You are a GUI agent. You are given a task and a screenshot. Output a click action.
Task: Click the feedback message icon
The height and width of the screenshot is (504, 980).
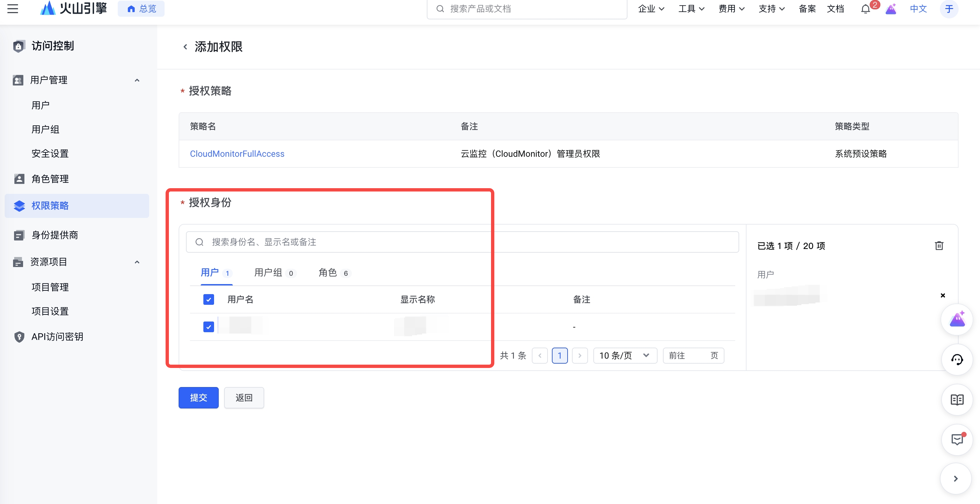click(x=957, y=440)
